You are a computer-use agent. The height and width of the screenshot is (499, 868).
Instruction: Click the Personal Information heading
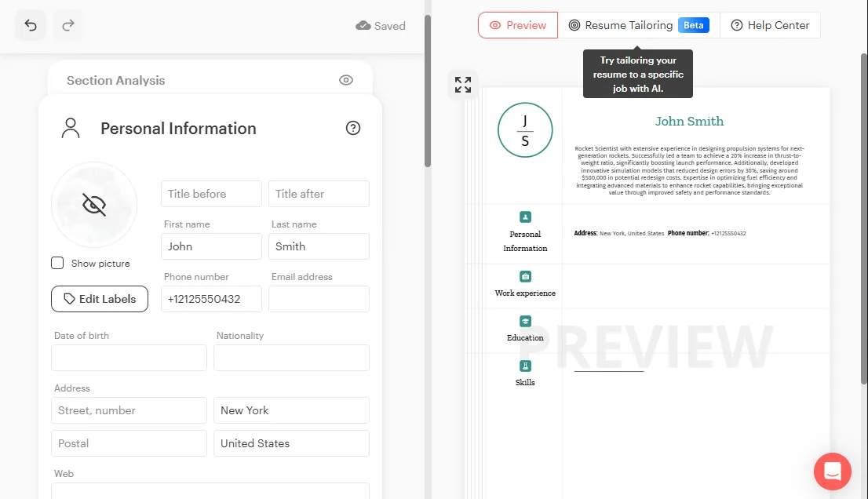178,129
